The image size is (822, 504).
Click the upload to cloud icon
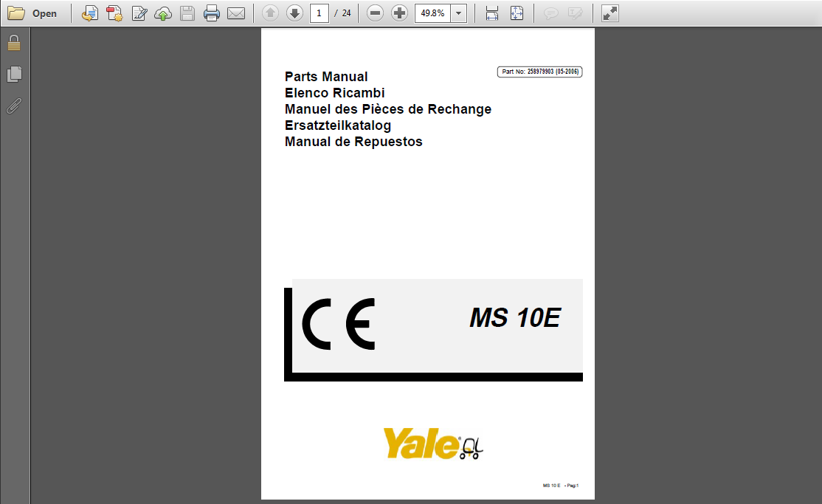pyautogui.click(x=163, y=13)
